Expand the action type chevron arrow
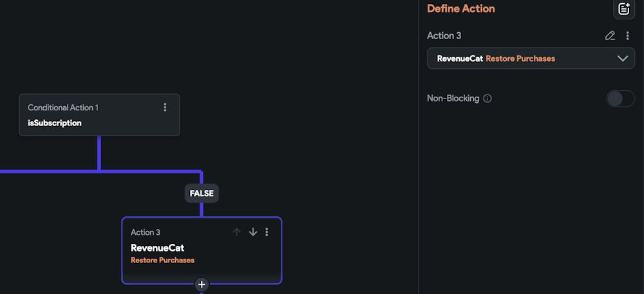Screen dimensions: 644x294 (622, 59)
